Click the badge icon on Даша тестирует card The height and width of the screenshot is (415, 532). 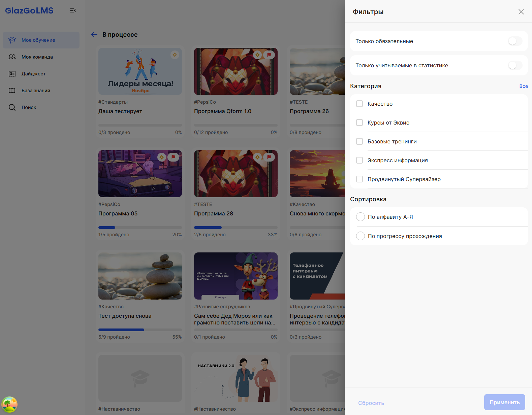(175, 55)
